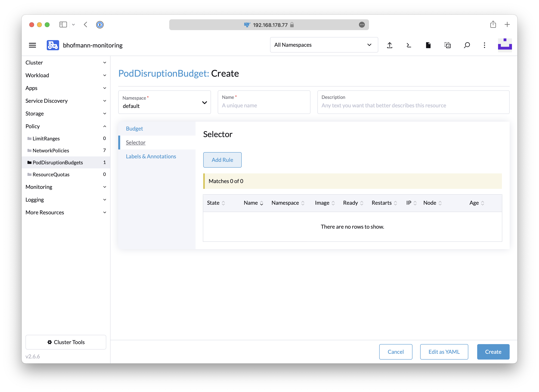Screen dimensions: 539x392
Task: Open Safari sidebar options dropdown arrow
Action: [73, 25]
